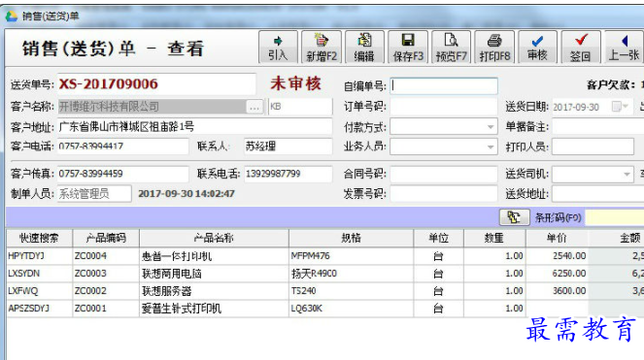This screenshot has height=360, width=644.
Task: Click the 打印人员 input field
Action: click(593, 147)
